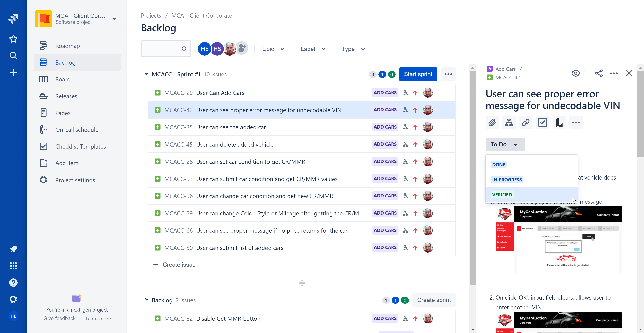Open the To Do status dropdown
The image size is (644, 333).
tap(505, 144)
